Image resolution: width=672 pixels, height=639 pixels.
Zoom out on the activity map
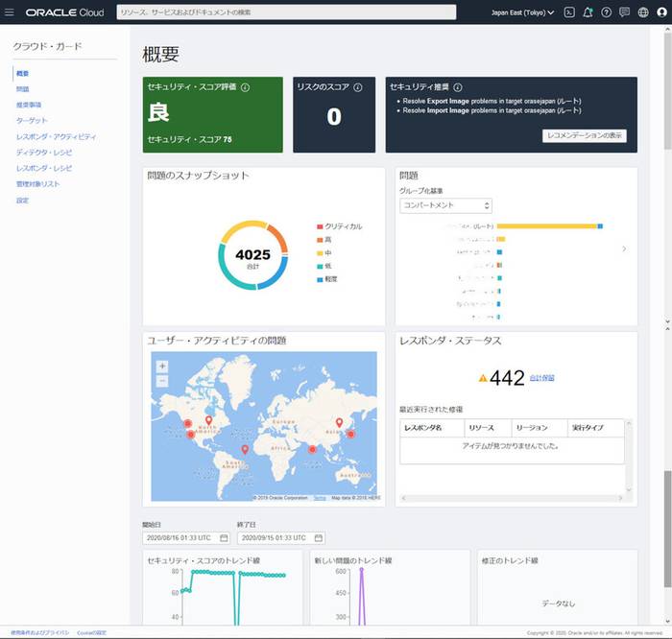[162, 380]
